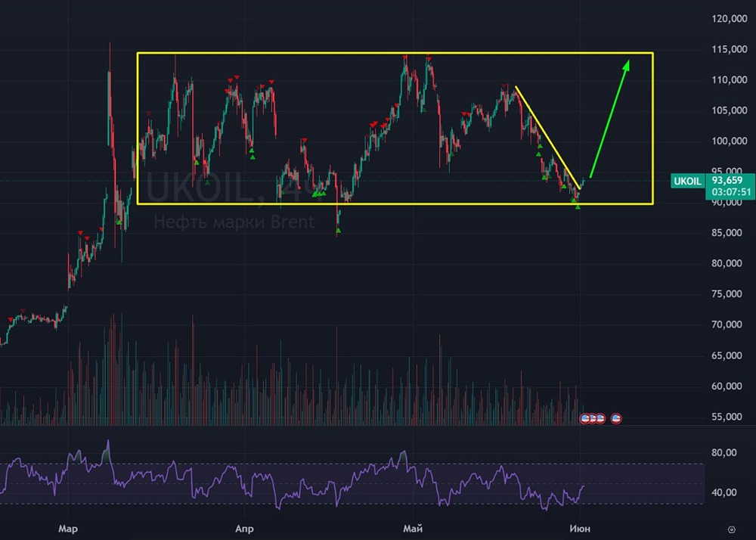The image size is (756, 540).
Task: Click the 65,000 price axis label
Action: tap(727, 355)
